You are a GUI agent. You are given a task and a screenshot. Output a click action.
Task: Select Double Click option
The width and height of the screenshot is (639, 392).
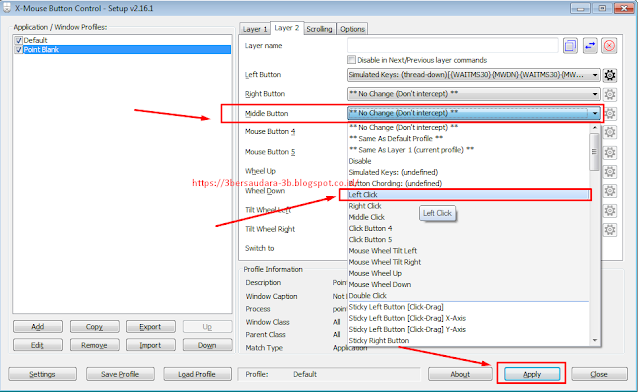pos(468,296)
